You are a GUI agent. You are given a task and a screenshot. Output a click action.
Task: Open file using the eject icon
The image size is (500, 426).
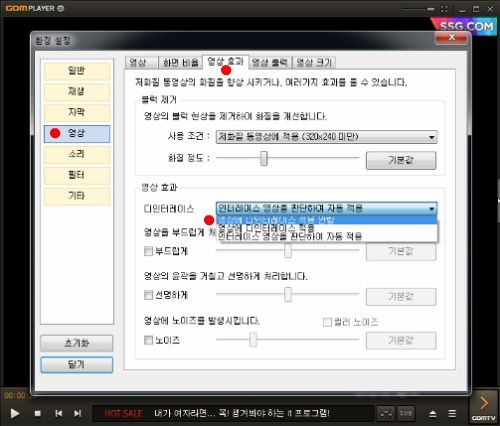tap(433, 414)
